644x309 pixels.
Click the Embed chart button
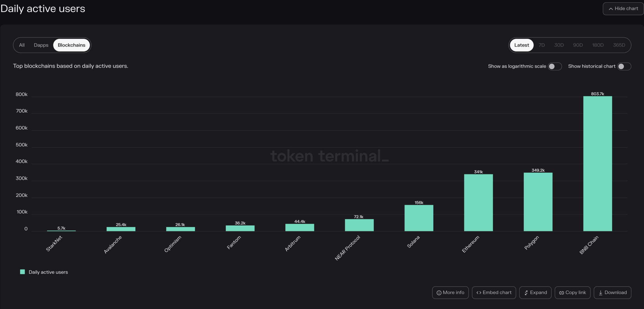pyautogui.click(x=494, y=293)
